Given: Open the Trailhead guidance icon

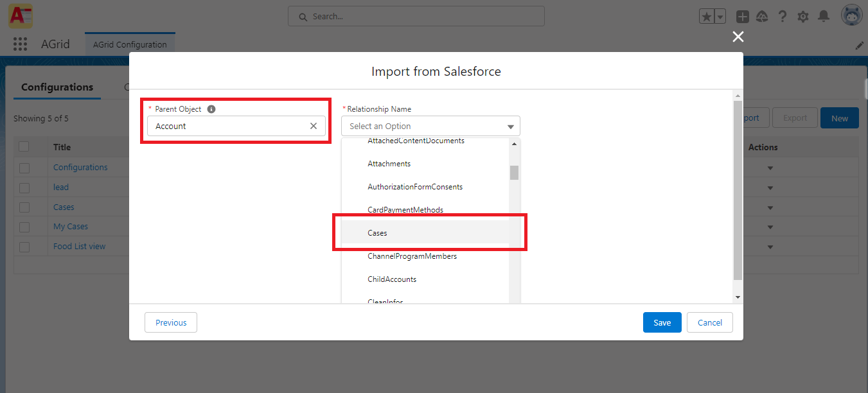Looking at the screenshot, I should coord(762,17).
